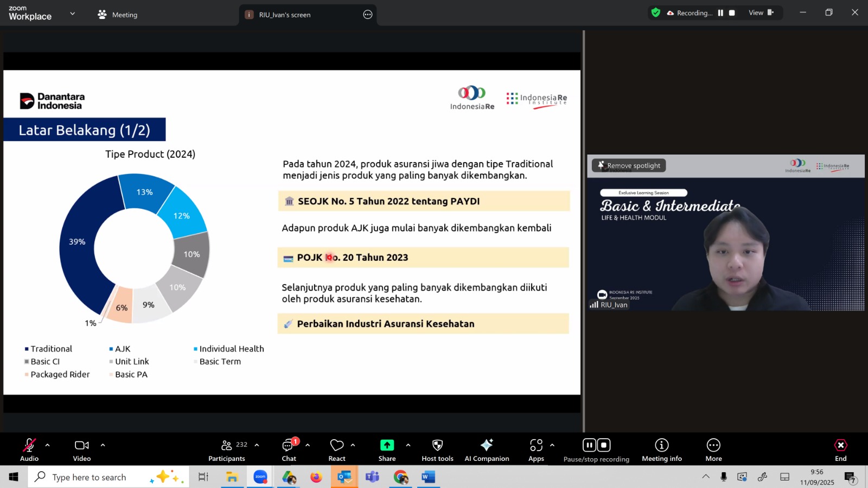Image resolution: width=868 pixels, height=488 pixels.
Task: Switch to the Meeting tab
Action: click(x=118, y=15)
